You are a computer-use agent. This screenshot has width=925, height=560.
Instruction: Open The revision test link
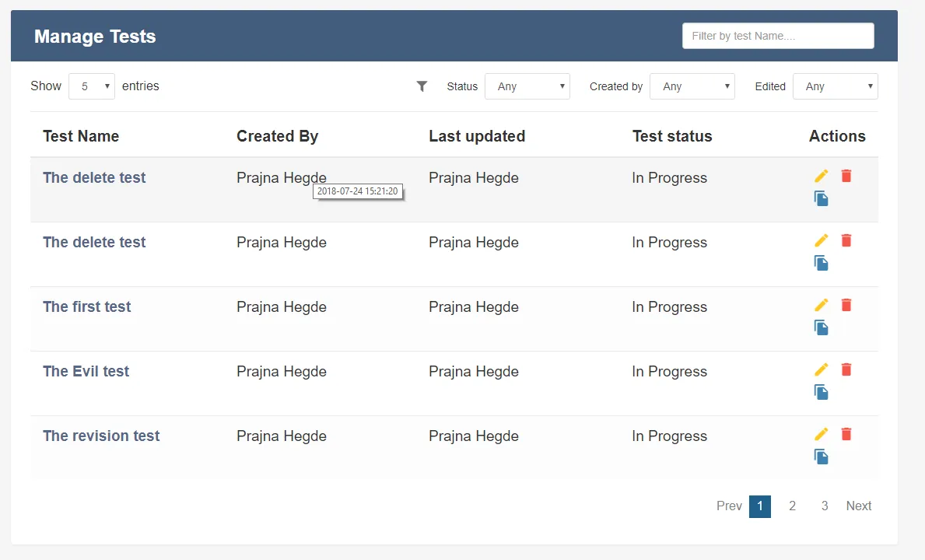(x=101, y=436)
